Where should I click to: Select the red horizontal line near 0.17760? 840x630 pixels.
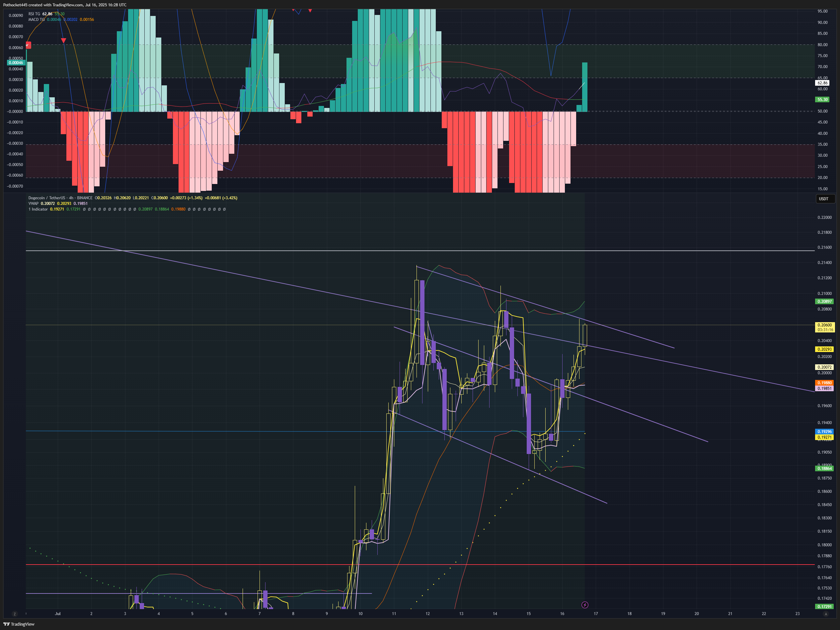[x=420, y=565]
